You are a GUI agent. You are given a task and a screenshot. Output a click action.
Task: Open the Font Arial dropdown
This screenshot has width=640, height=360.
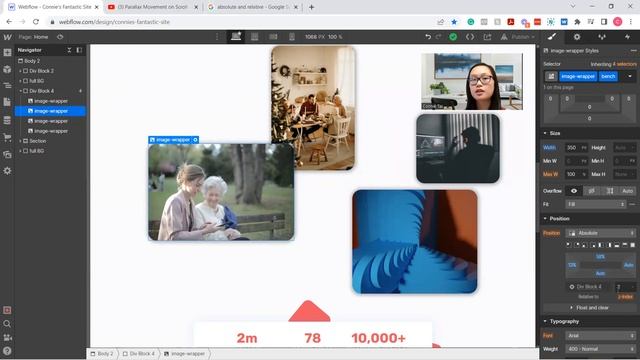pos(601,336)
